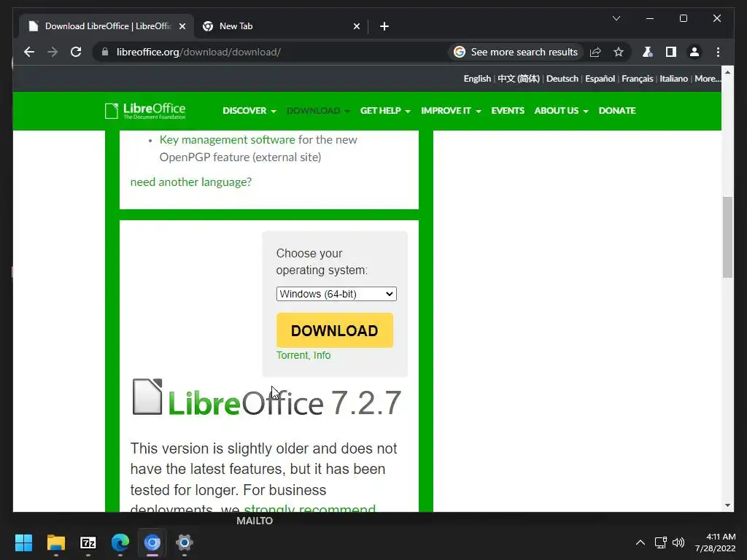This screenshot has width=747, height=560.
Task: Expand the DOWNLOAD menu
Action: click(x=318, y=111)
